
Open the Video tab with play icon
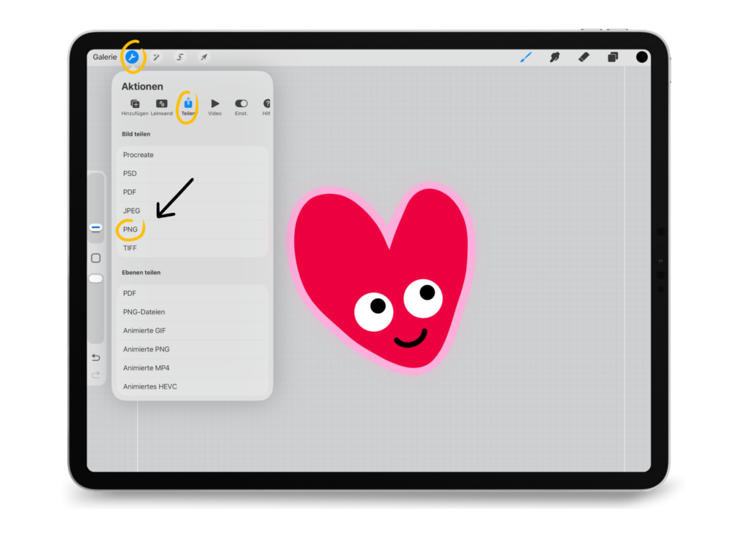(214, 106)
